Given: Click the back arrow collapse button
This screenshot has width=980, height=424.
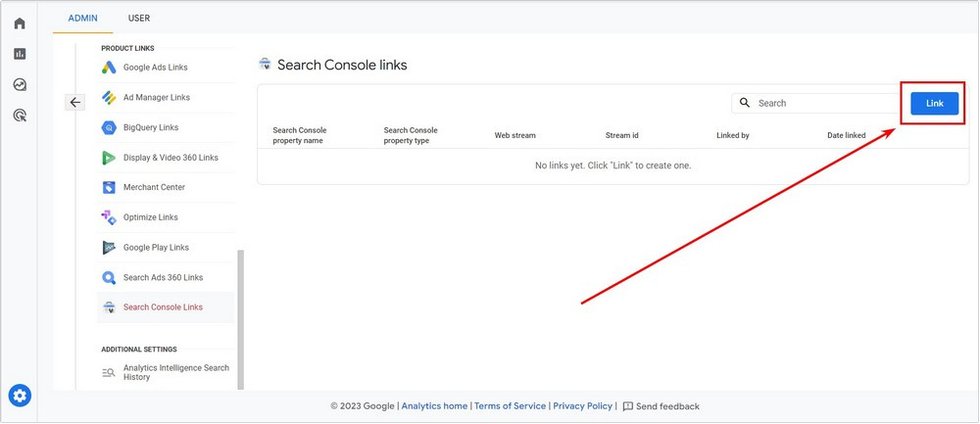Looking at the screenshot, I should (x=75, y=103).
